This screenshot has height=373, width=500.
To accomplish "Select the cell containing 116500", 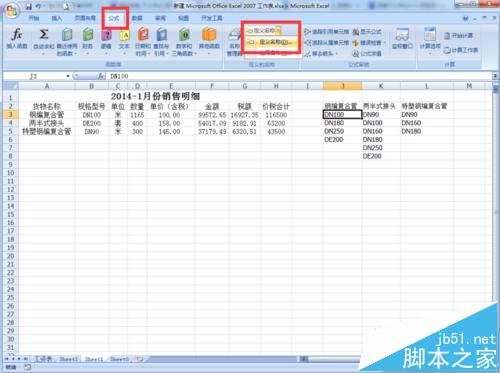I will pyautogui.click(x=276, y=115).
